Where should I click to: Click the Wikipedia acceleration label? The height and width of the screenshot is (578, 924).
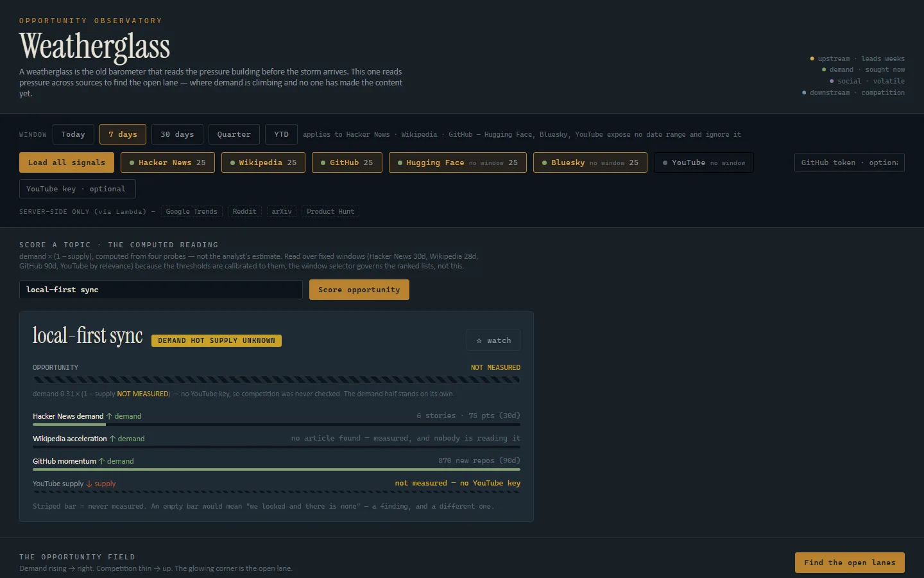[70, 439]
